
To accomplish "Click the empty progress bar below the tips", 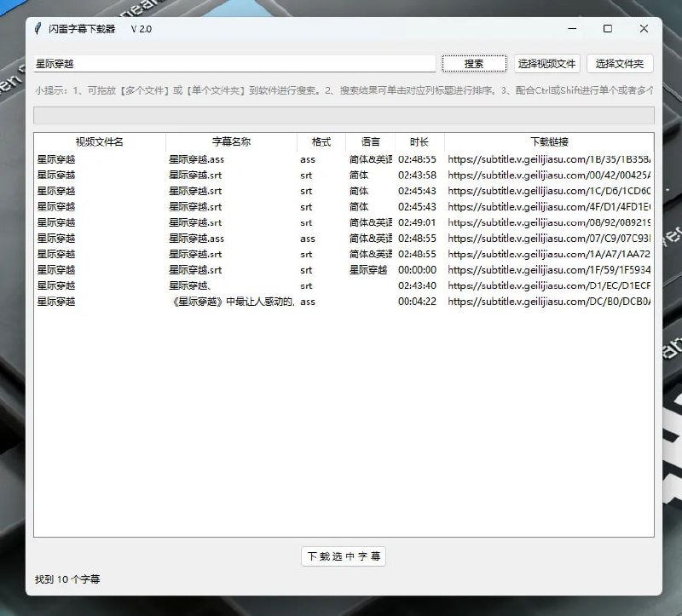I will pos(344,116).
